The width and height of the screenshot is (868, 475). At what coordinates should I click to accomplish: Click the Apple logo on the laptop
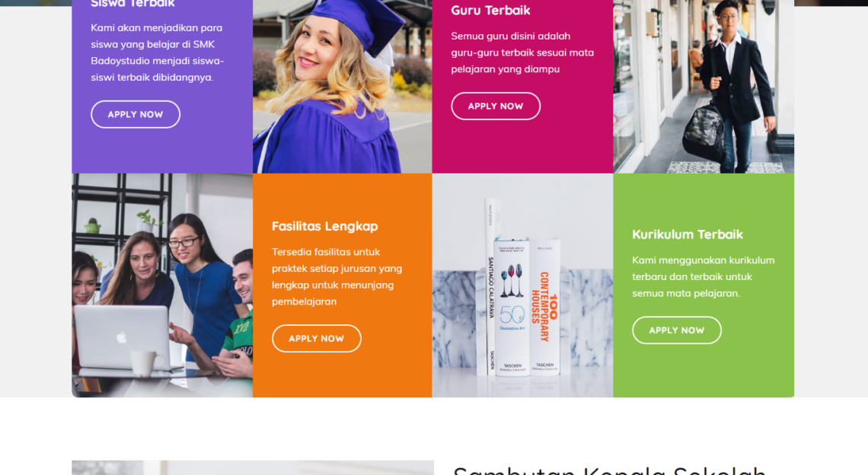(121, 337)
